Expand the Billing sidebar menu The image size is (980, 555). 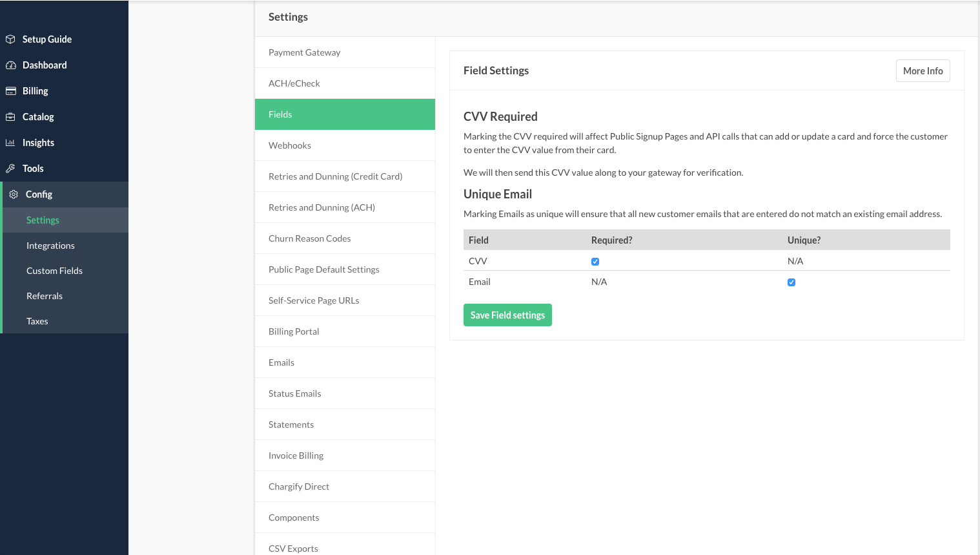[36, 91]
